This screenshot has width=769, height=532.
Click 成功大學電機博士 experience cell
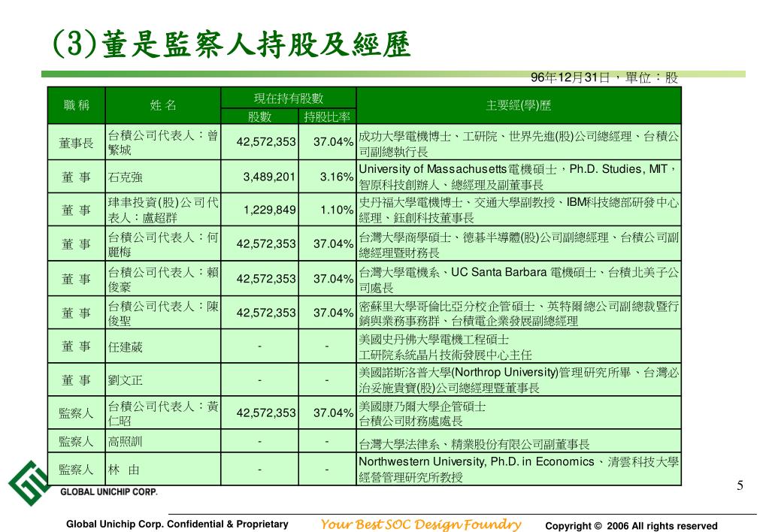click(x=519, y=143)
